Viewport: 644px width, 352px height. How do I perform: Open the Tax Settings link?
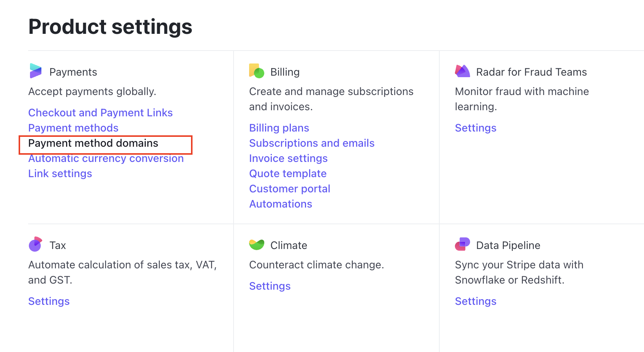click(x=49, y=301)
